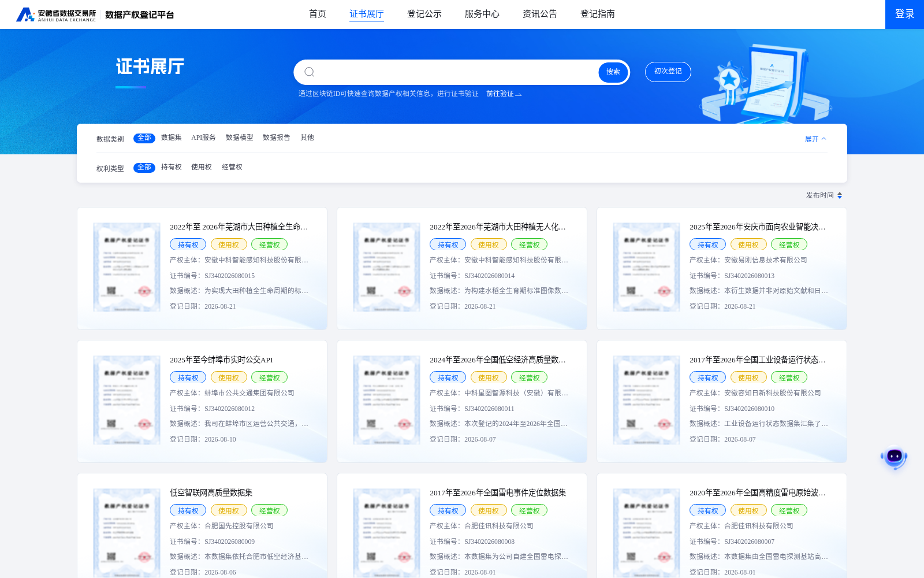Open certificate thumbnail for SJ3402026080007
924x578 pixels.
click(647, 533)
